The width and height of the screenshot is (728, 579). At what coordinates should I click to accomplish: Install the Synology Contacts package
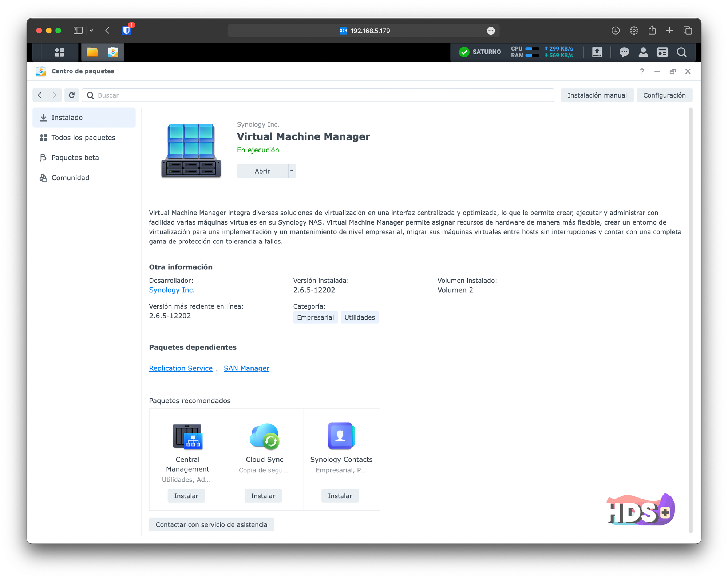tap(340, 496)
